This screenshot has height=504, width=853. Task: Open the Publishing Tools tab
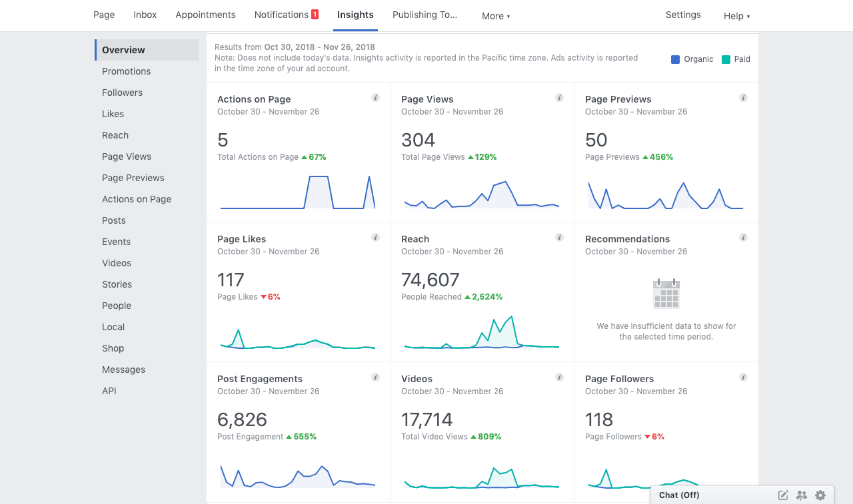425,15
